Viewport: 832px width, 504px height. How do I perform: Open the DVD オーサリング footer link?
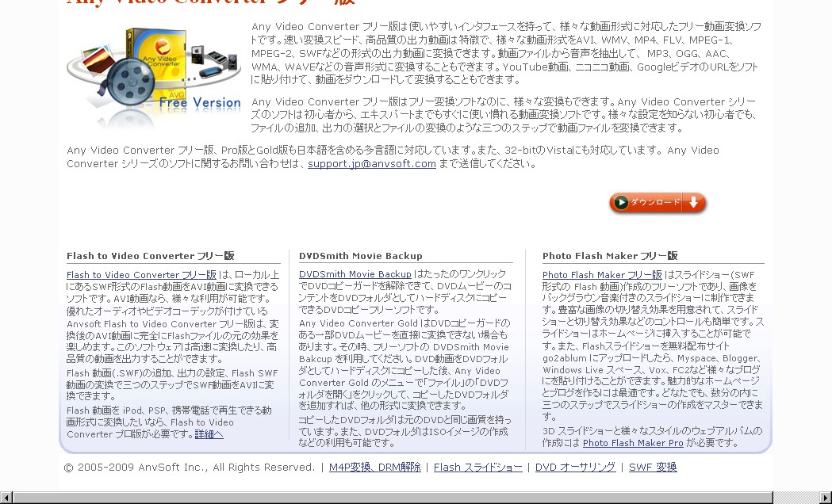pyautogui.click(x=575, y=467)
